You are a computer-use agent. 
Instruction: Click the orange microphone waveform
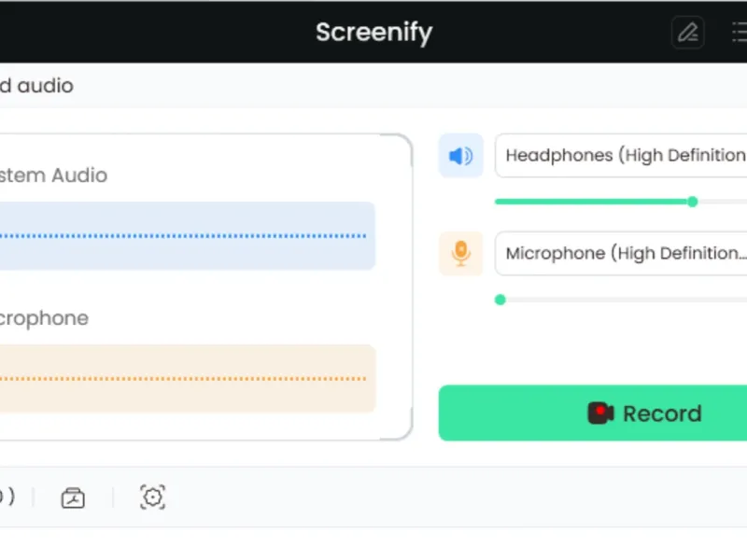click(188, 379)
